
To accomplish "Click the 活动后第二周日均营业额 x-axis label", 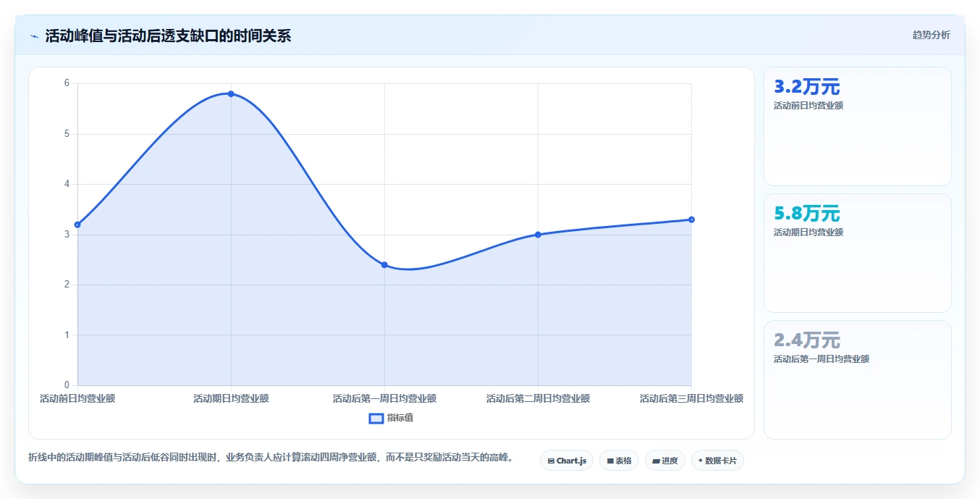I will point(538,398).
